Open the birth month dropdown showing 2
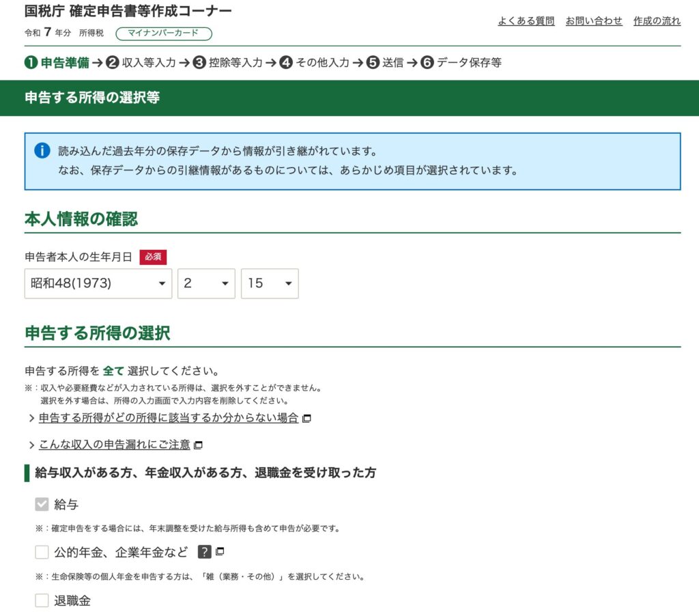Screen dimensions: 699x616 pos(206,283)
